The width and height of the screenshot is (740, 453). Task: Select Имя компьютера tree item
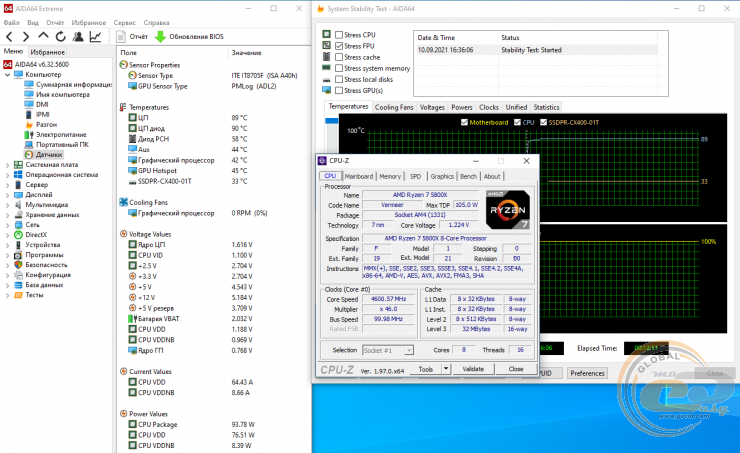[63, 94]
